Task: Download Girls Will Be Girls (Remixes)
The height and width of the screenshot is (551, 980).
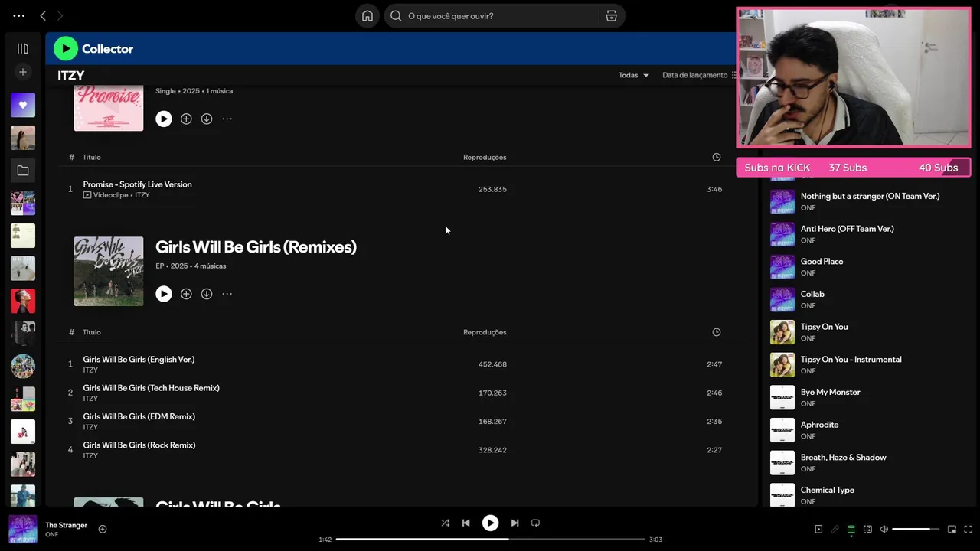Action: pyautogui.click(x=207, y=294)
